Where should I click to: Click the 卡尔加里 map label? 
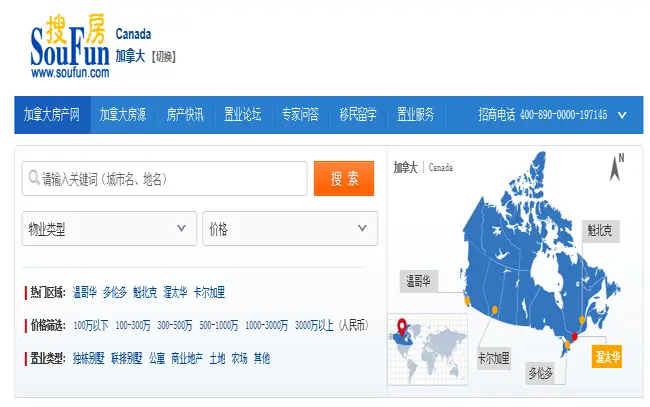click(x=494, y=358)
